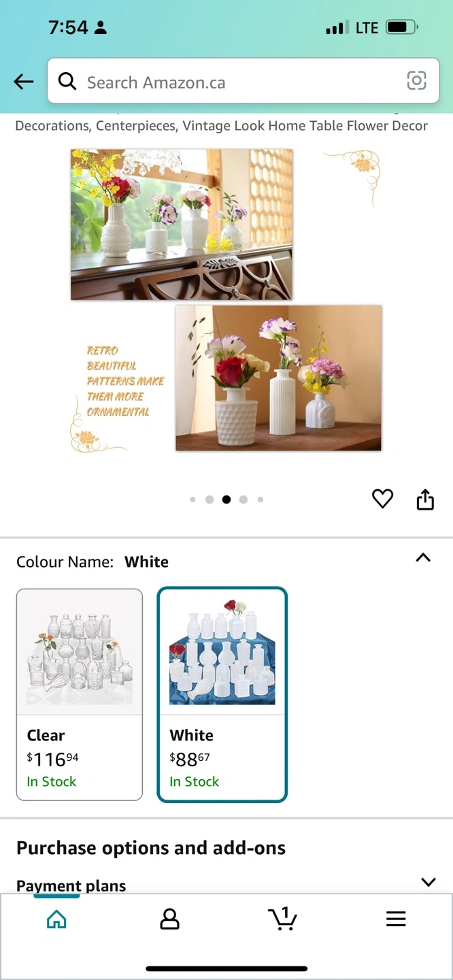
Task: Jump to the first image carousel dot
Action: 192,500
